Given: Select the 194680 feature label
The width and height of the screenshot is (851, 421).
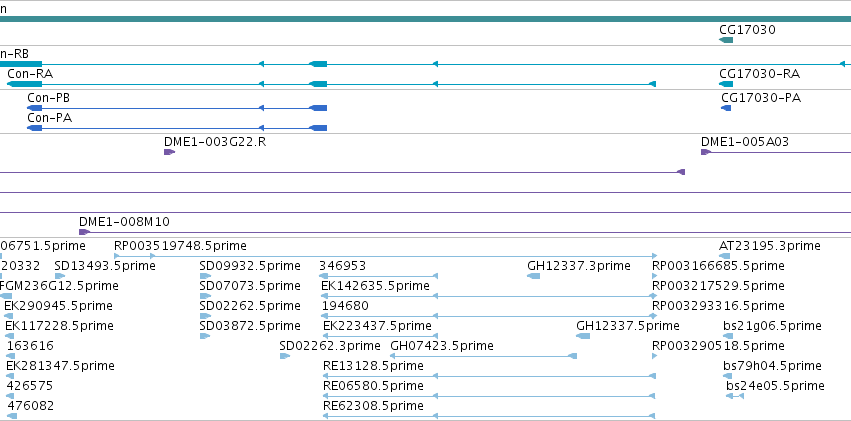Looking at the screenshot, I should point(345,305).
